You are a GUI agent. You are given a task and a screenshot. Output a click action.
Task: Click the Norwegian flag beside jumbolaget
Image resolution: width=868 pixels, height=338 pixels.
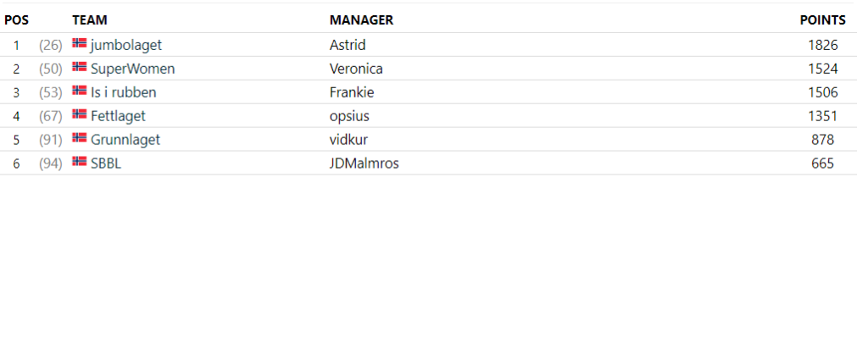coord(79,43)
